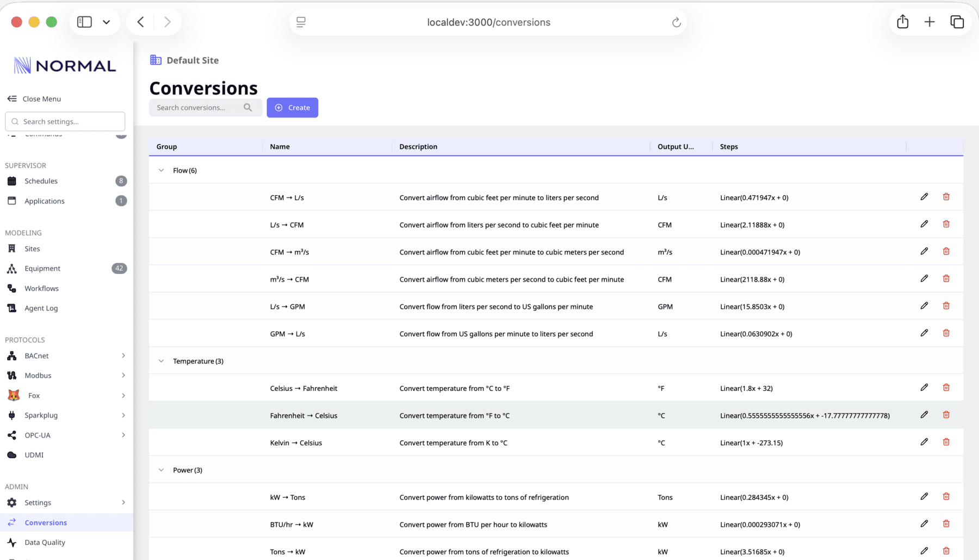Image resolution: width=979 pixels, height=560 pixels.
Task: Open UDMI in the sidebar
Action: pyautogui.click(x=66, y=455)
